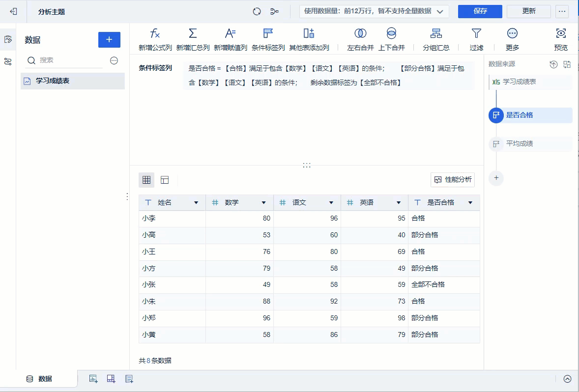The width and height of the screenshot is (579, 392).
Task: Open 语文 column dropdown arrow
Action: click(331, 203)
